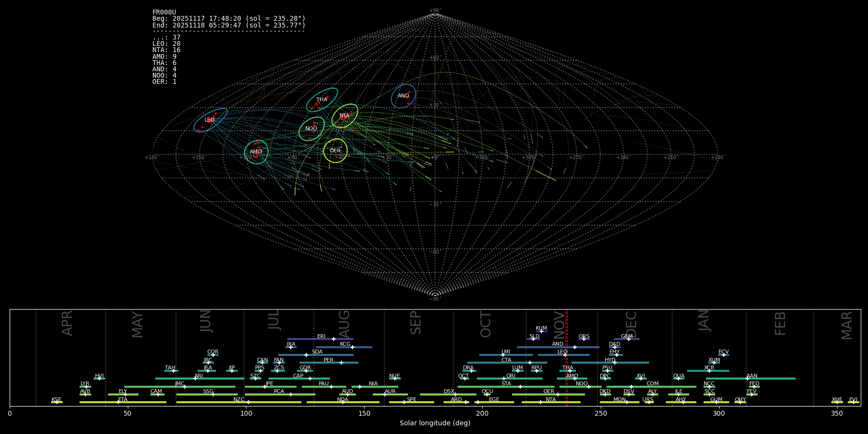Select the PER shower bar in the timeline
Image resolution: width=868 pixels, height=434 pixels.
pyautogui.click(x=328, y=363)
